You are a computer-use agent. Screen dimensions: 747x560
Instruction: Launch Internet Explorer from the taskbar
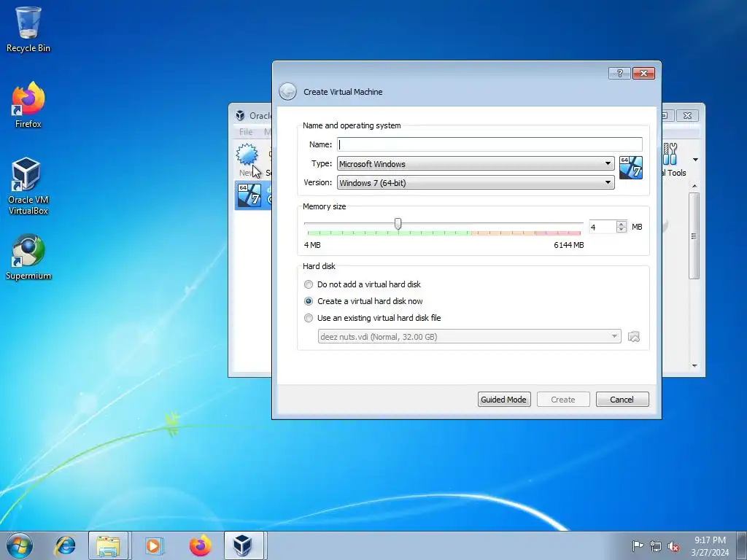click(x=65, y=545)
